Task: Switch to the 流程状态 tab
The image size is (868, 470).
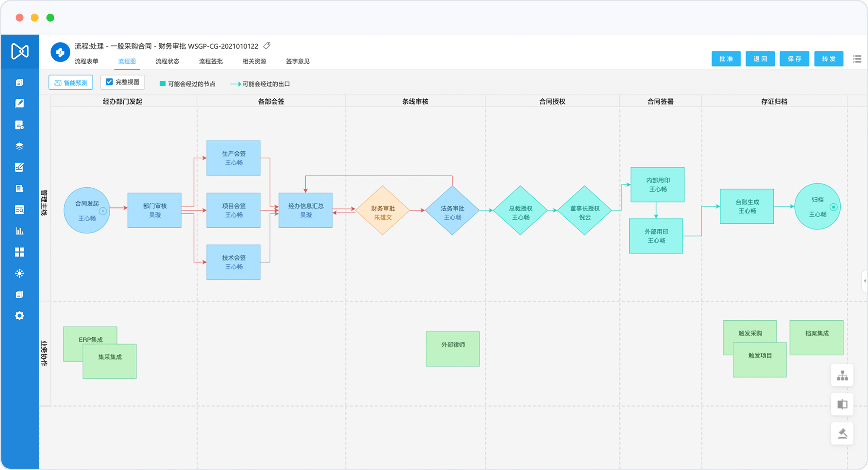Action: (x=167, y=61)
